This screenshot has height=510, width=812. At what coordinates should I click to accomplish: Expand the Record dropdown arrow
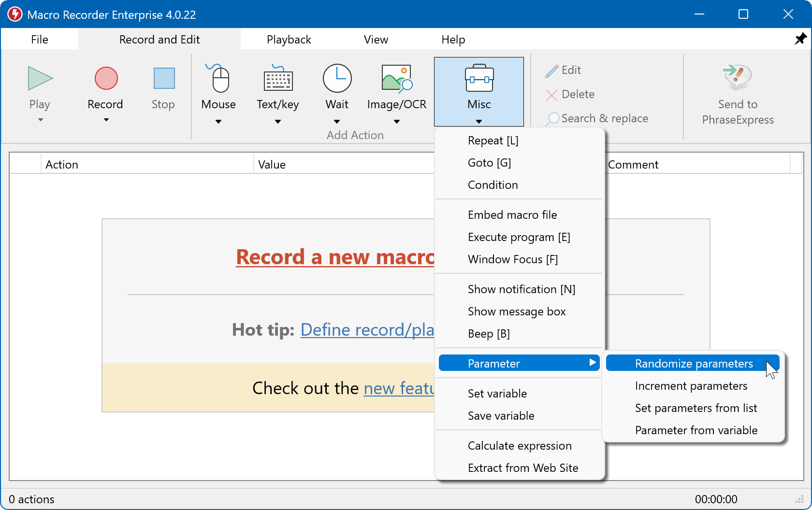106,120
